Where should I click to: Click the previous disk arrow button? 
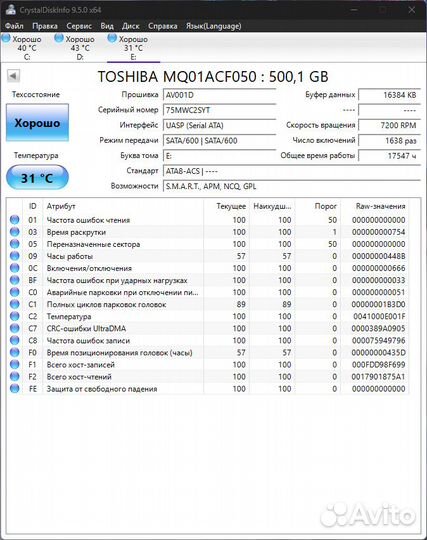(x=13, y=76)
